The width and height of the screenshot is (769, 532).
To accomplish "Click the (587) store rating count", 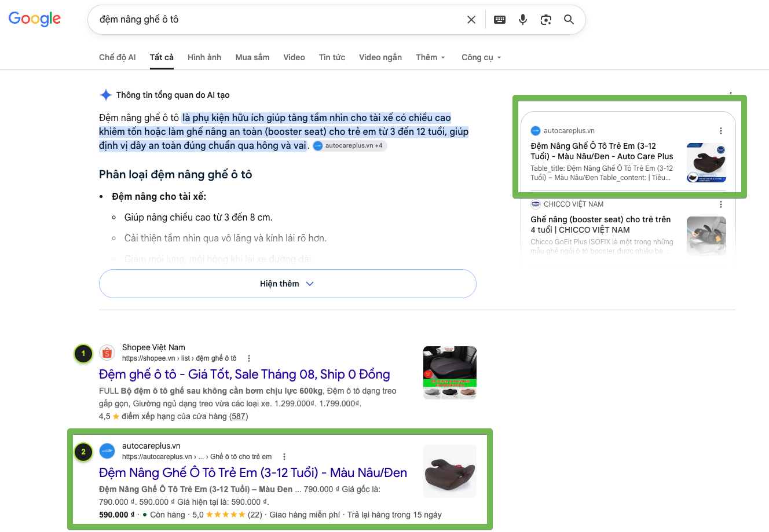I will [x=239, y=416].
